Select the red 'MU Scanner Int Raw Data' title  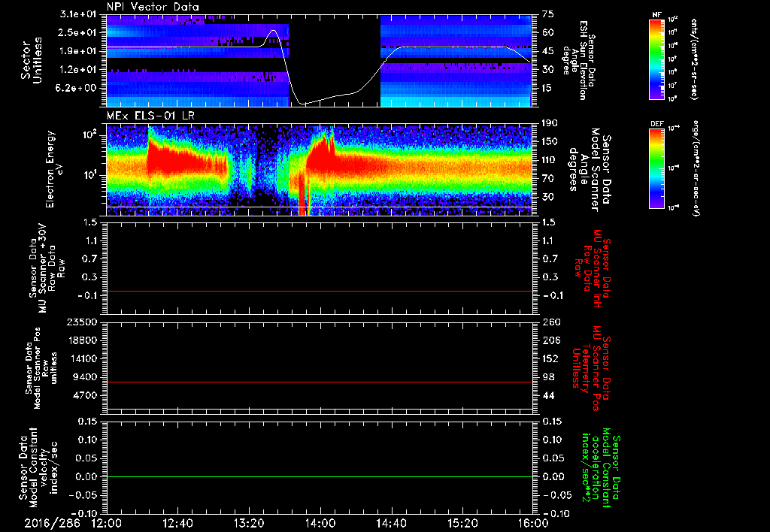[x=593, y=269]
